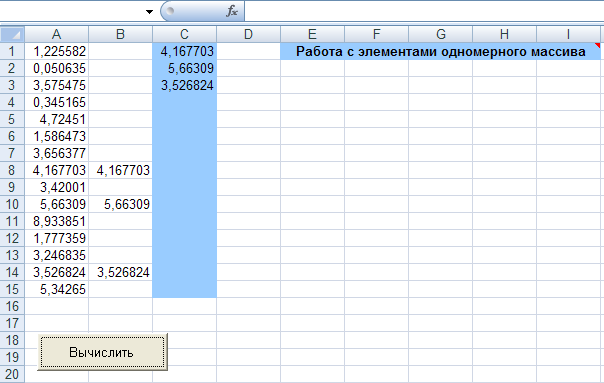Click cell B14 with value 3,526824
The height and width of the screenshot is (383, 604).
coord(121,272)
